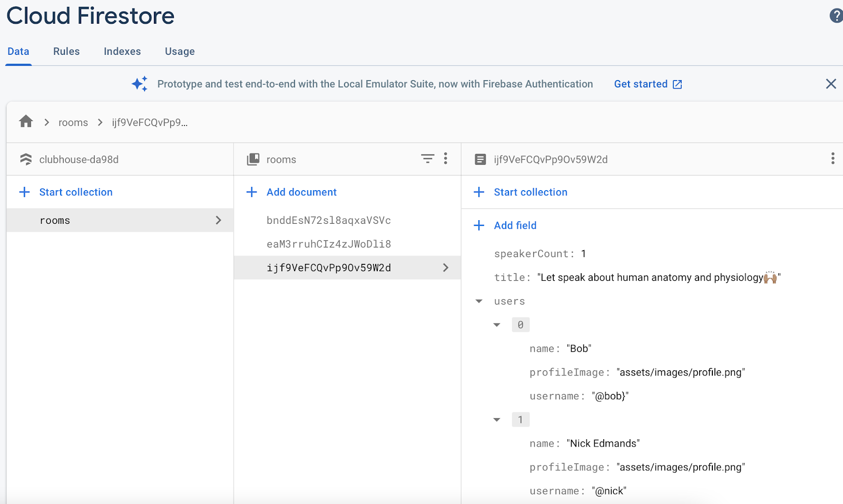Click the profileImage value under Bob
Screen dimensions: 843x504
click(681, 372)
